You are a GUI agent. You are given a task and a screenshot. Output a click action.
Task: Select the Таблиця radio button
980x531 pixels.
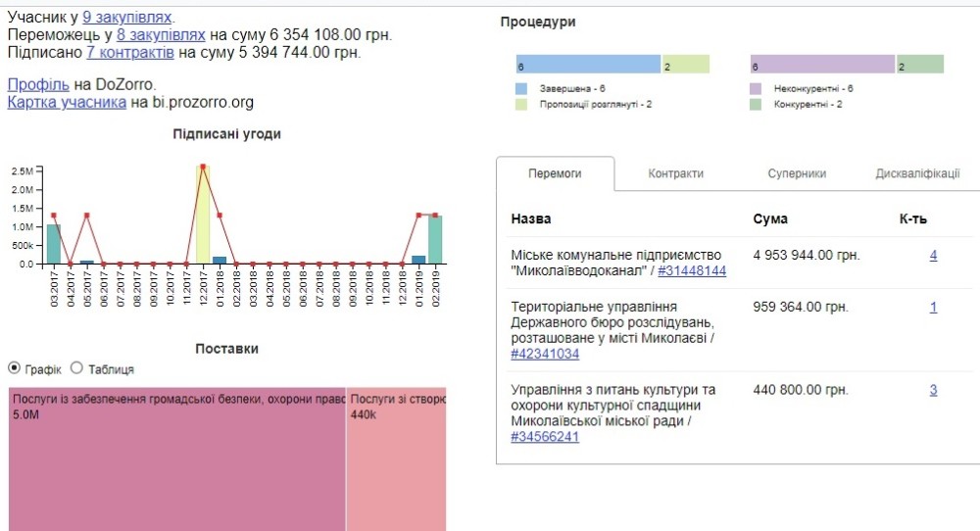pos(77,368)
